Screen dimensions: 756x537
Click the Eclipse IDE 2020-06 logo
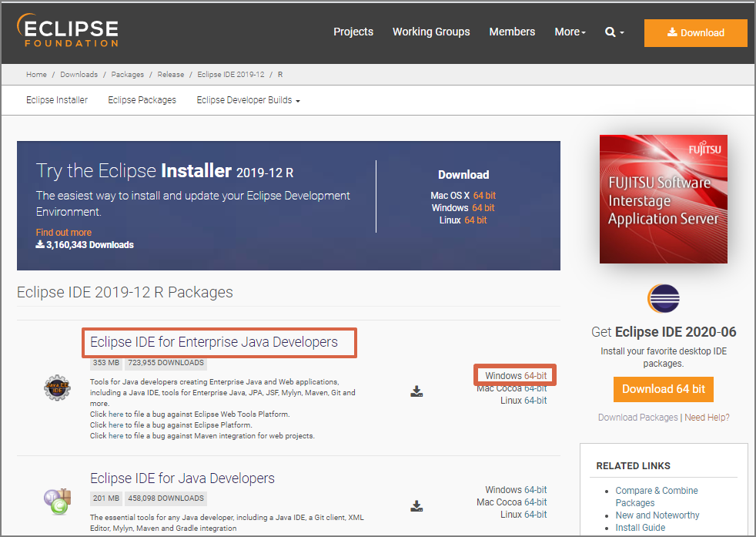point(664,299)
